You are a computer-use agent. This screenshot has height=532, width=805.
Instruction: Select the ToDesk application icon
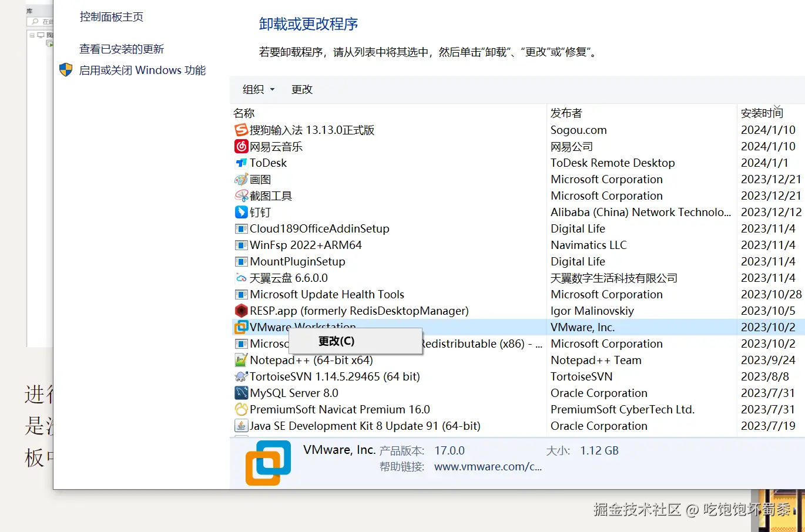[x=241, y=163]
